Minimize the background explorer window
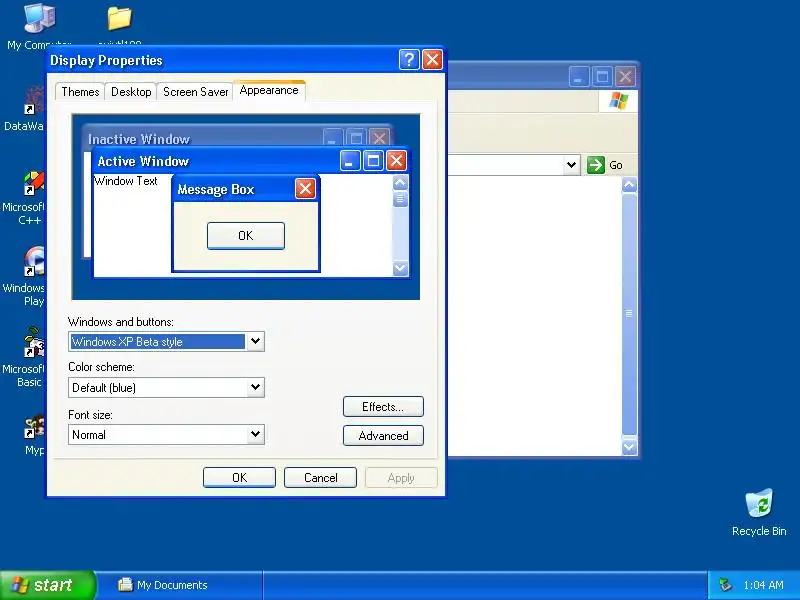800x600 pixels. click(x=579, y=77)
